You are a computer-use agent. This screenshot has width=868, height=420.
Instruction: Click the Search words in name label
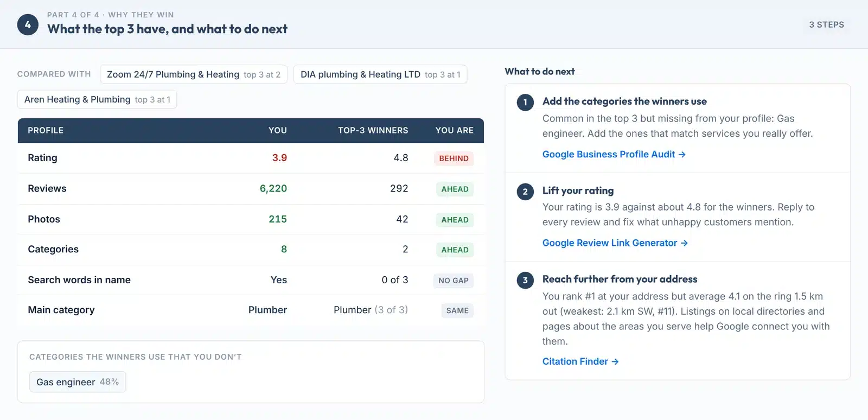coord(79,280)
